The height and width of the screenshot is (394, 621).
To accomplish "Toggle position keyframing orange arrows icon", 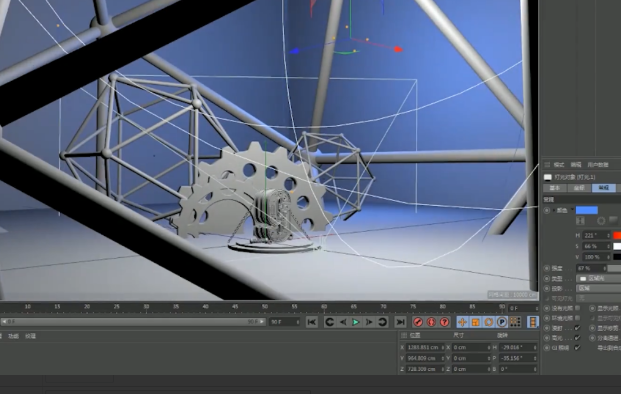I will coord(462,322).
